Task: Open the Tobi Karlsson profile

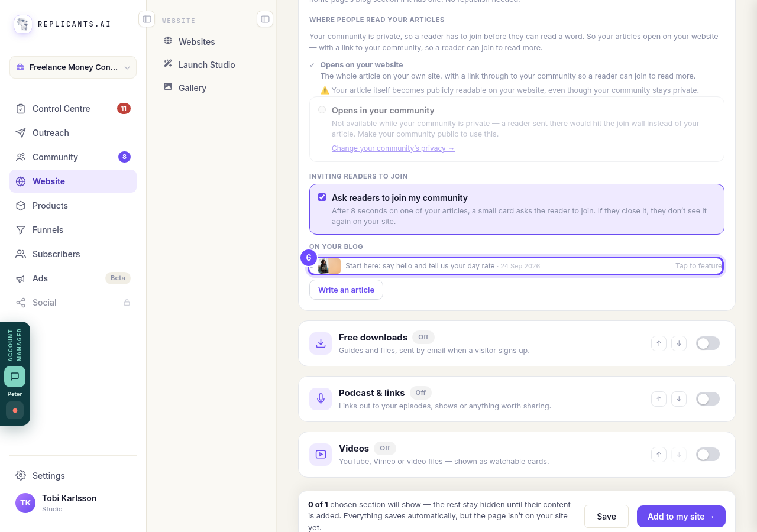Action: tap(73, 503)
